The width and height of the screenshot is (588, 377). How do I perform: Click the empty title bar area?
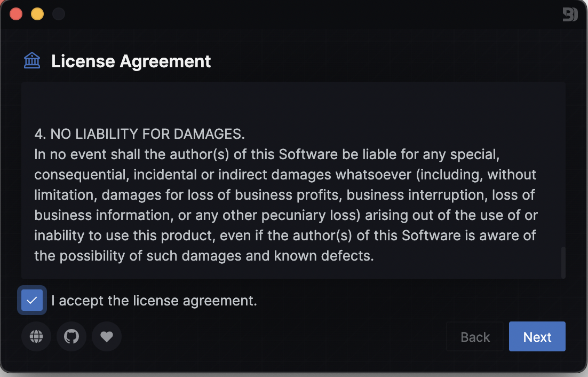click(300, 14)
